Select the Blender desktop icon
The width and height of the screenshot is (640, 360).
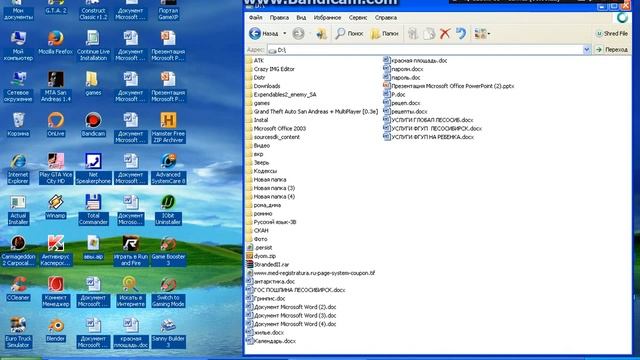(56, 330)
